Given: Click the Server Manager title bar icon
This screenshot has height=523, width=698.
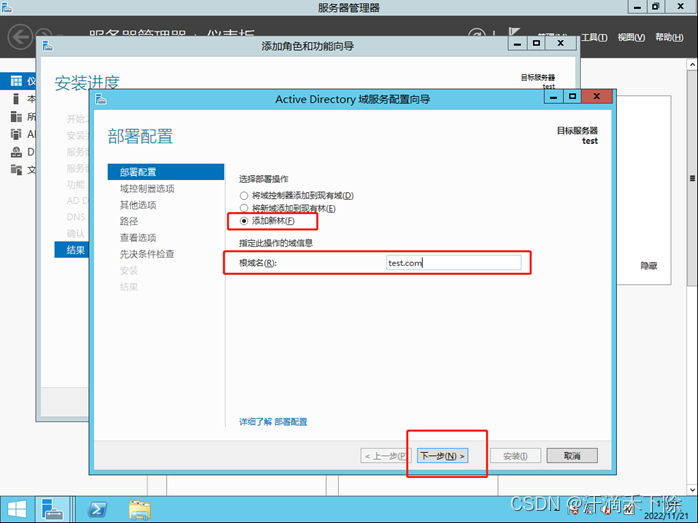Looking at the screenshot, I should 6,7.
